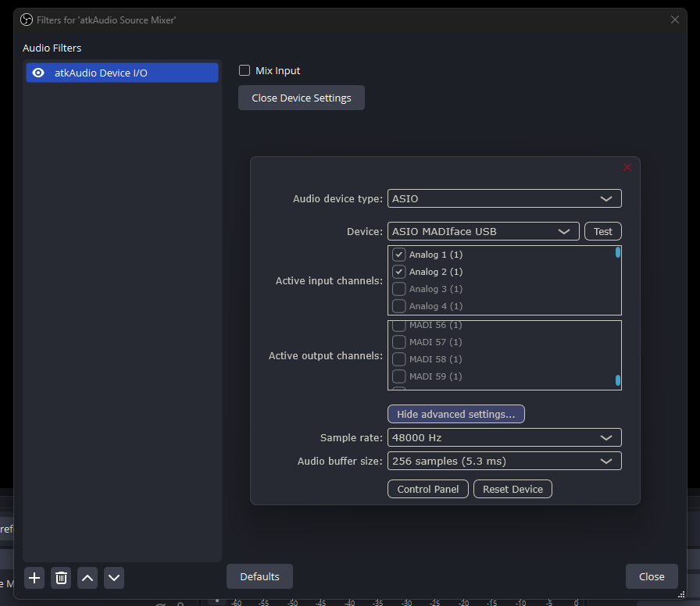
Task: Open the Audio device type dropdown
Action: tap(504, 198)
